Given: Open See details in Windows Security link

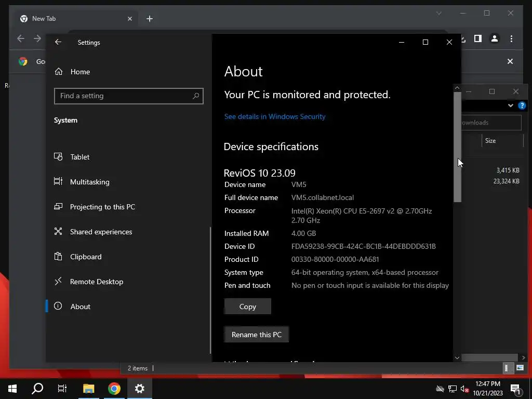Looking at the screenshot, I should 275,116.
